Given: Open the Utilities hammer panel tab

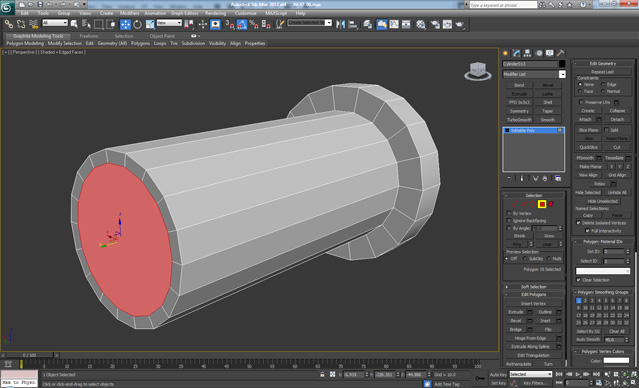Looking at the screenshot, I should (x=561, y=53).
